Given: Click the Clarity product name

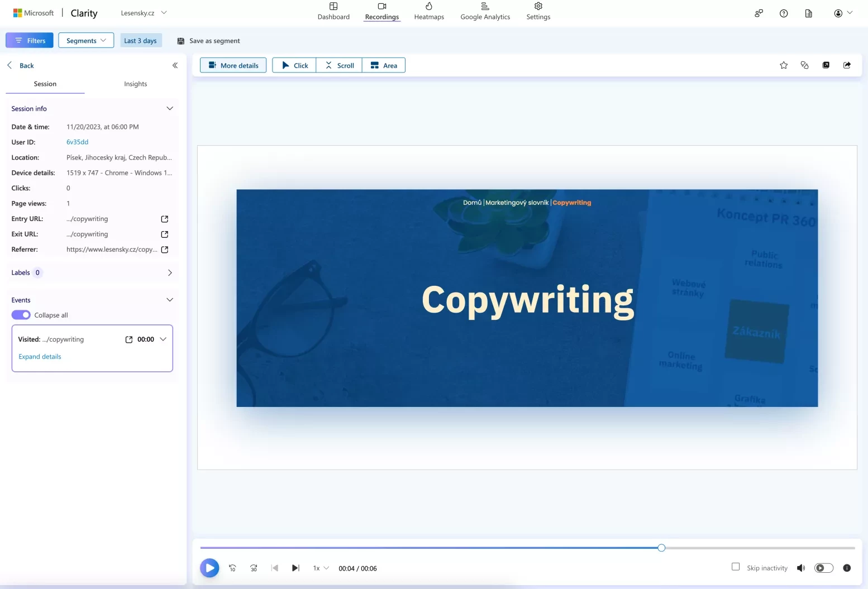Looking at the screenshot, I should (x=84, y=13).
